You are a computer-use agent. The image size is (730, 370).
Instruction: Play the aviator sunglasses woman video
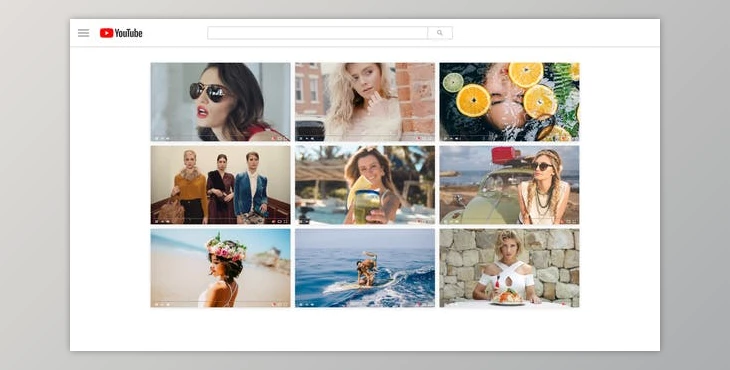(x=156, y=138)
